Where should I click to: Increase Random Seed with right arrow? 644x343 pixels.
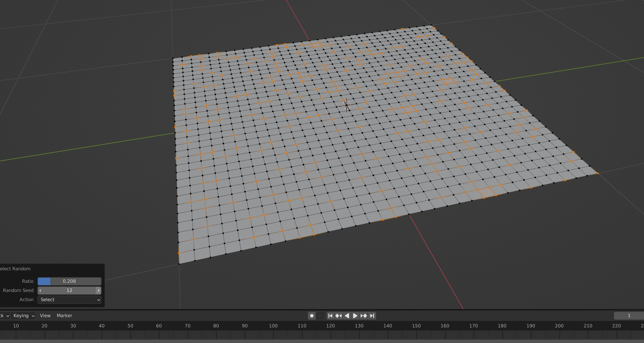click(99, 291)
